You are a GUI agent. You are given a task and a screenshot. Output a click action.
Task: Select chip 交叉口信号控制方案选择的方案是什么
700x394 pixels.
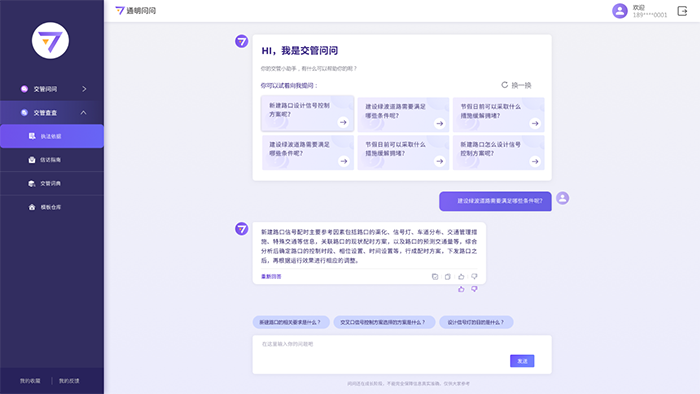(x=384, y=322)
